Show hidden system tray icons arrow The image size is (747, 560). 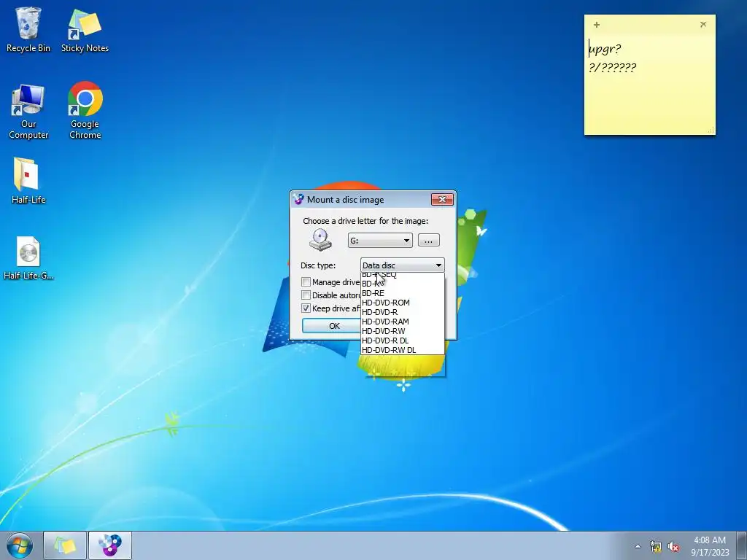638,546
